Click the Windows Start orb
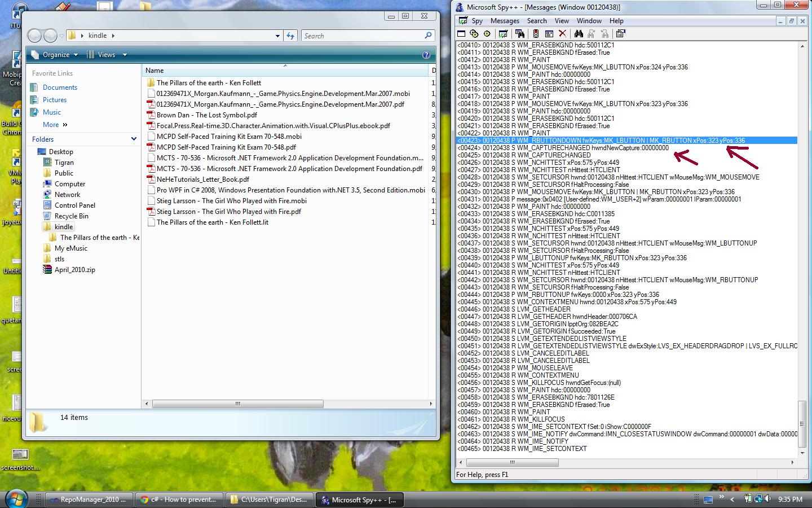The image size is (812, 508). coord(16,499)
